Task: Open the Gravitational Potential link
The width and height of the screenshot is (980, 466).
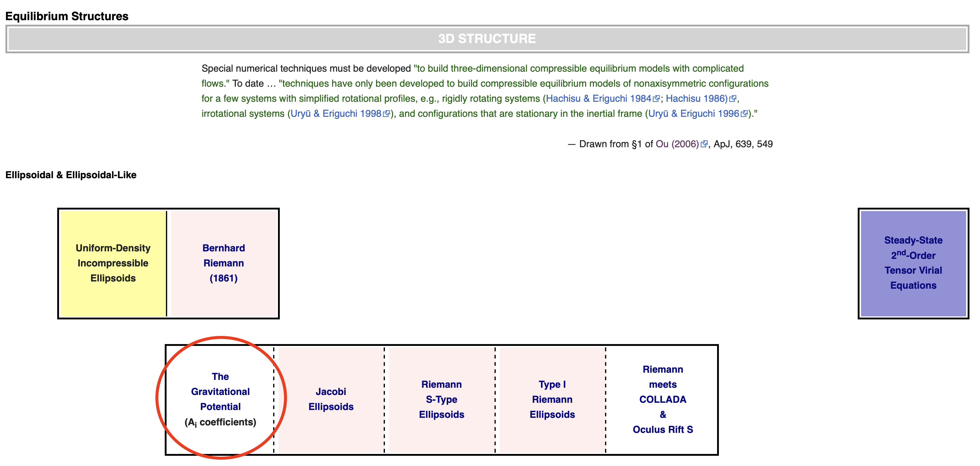Action: click(220, 392)
